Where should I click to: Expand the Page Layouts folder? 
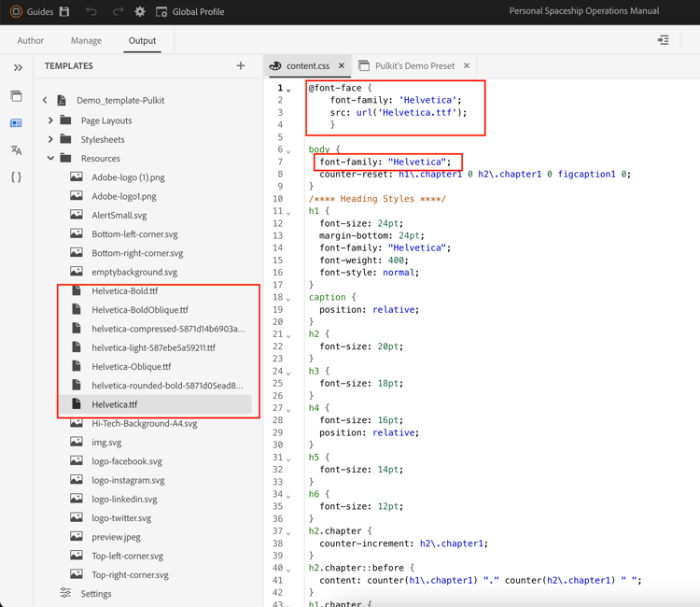(51, 120)
